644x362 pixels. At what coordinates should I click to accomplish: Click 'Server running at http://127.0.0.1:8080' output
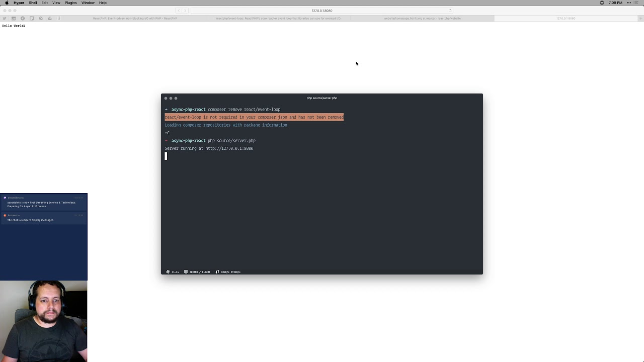[x=209, y=148]
